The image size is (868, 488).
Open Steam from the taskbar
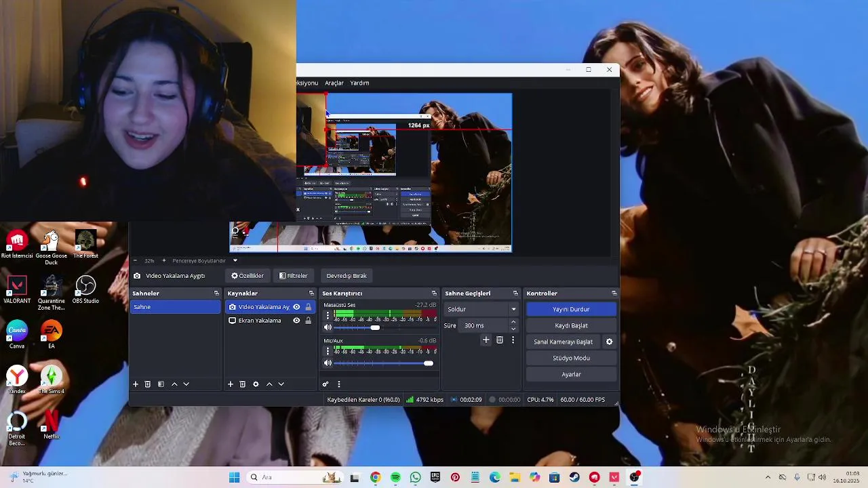pyautogui.click(x=574, y=477)
